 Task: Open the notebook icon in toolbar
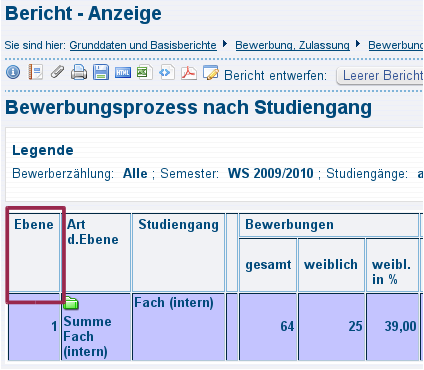35,72
